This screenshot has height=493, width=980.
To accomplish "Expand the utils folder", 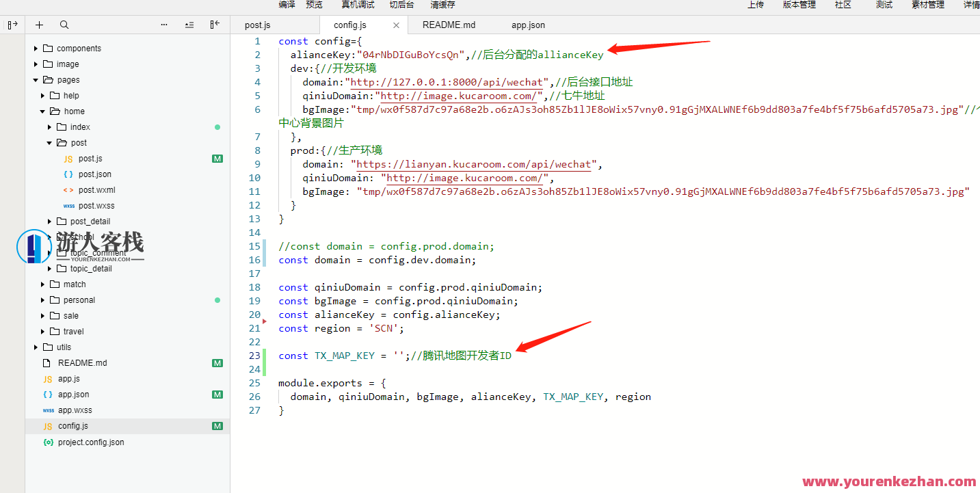I will coord(64,347).
